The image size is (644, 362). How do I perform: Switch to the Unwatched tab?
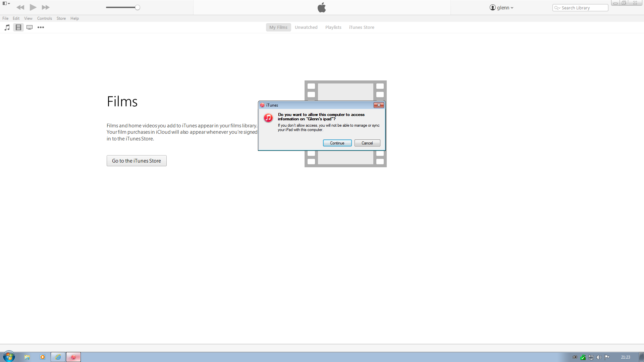pos(306,27)
